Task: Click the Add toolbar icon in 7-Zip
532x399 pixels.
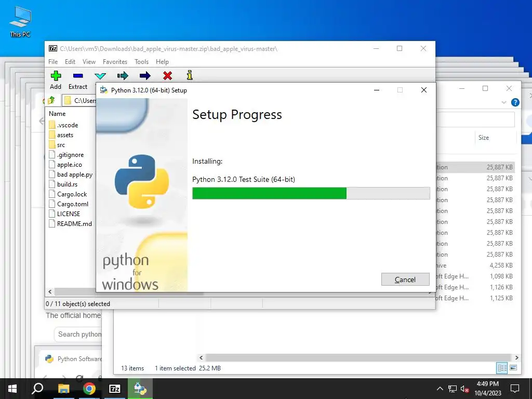Action: (56, 76)
